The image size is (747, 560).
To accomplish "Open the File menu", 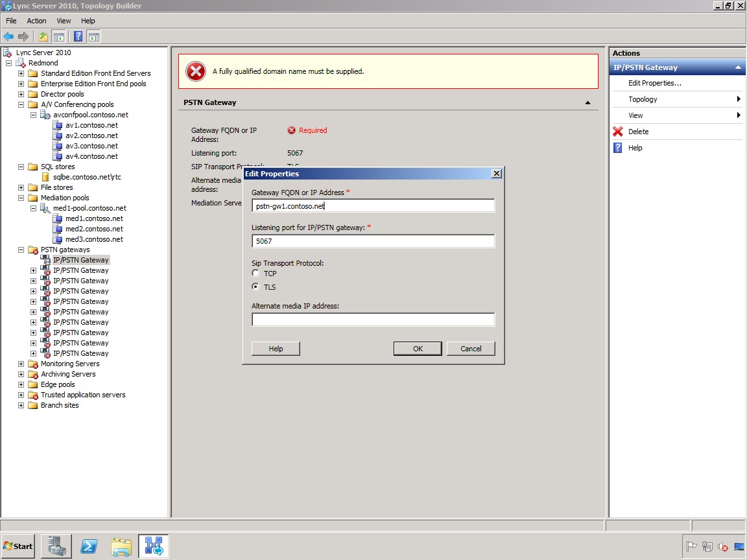I will tap(11, 21).
